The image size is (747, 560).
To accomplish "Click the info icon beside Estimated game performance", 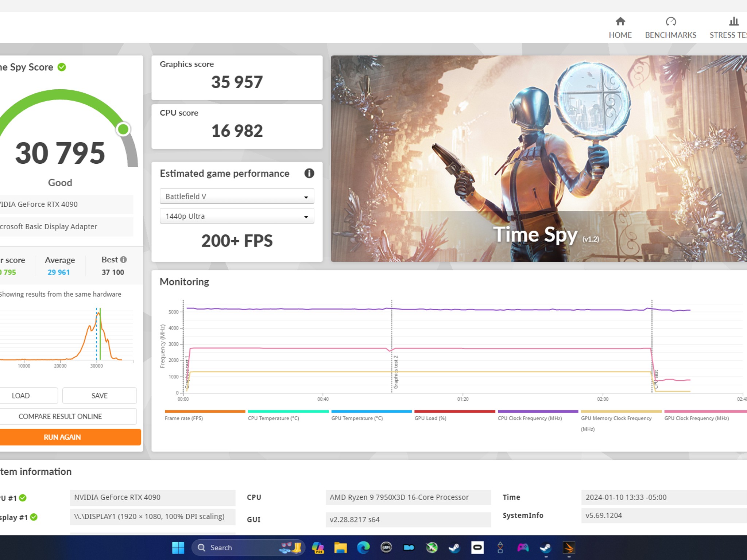I will 309,174.
